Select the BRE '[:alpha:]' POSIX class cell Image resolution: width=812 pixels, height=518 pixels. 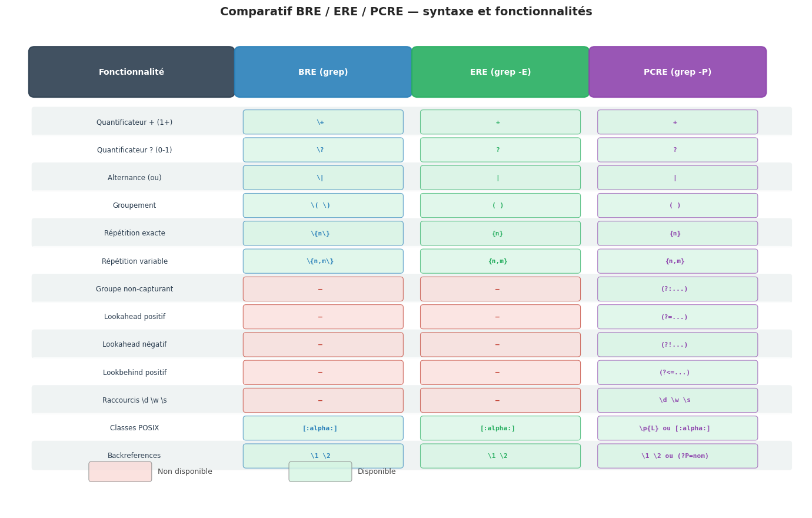pyautogui.click(x=323, y=428)
